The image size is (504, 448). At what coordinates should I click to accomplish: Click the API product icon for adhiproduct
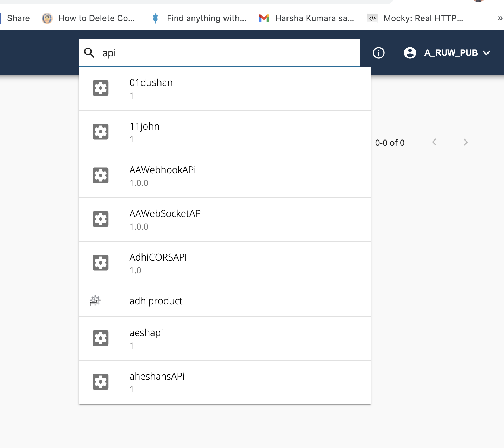95,301
